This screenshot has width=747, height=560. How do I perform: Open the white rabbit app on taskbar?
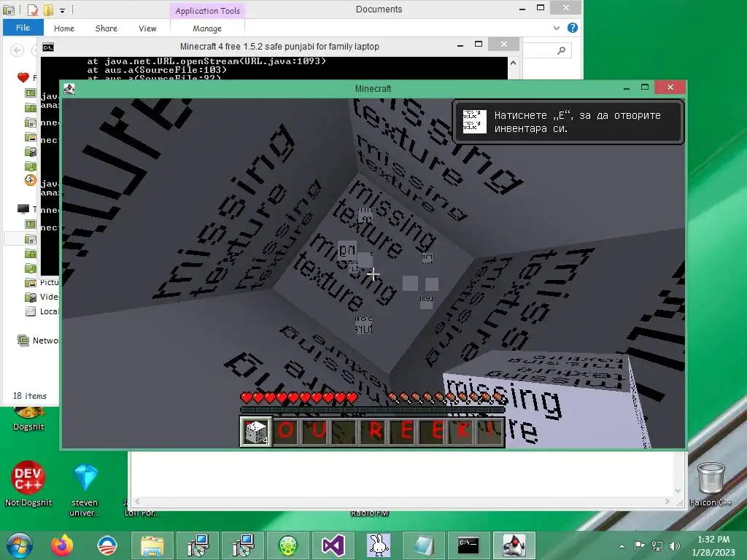[x=379, y=545]
